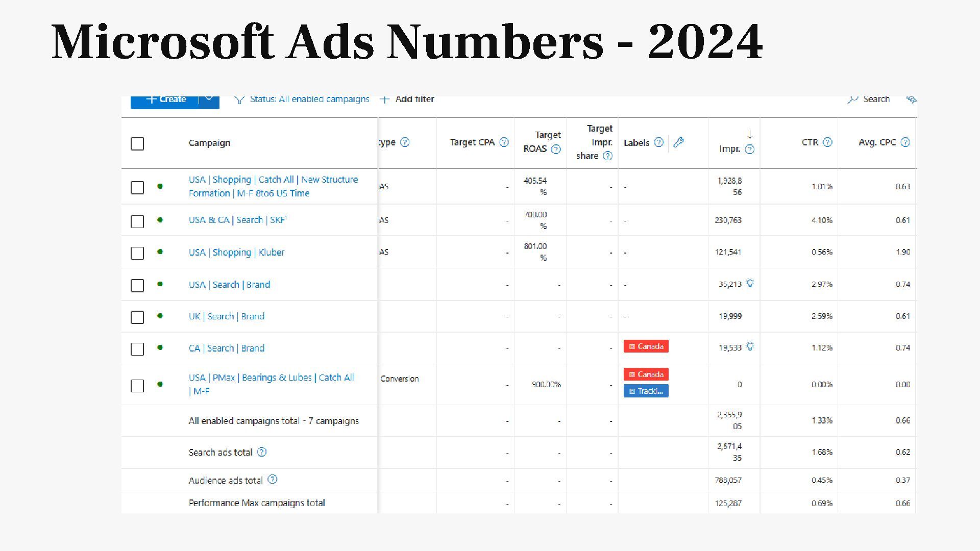Image resolution: width=980 pixels, height=551 pixels.
Task: Click the red Canada label on CA Search Brand
Action: [646, 346]
